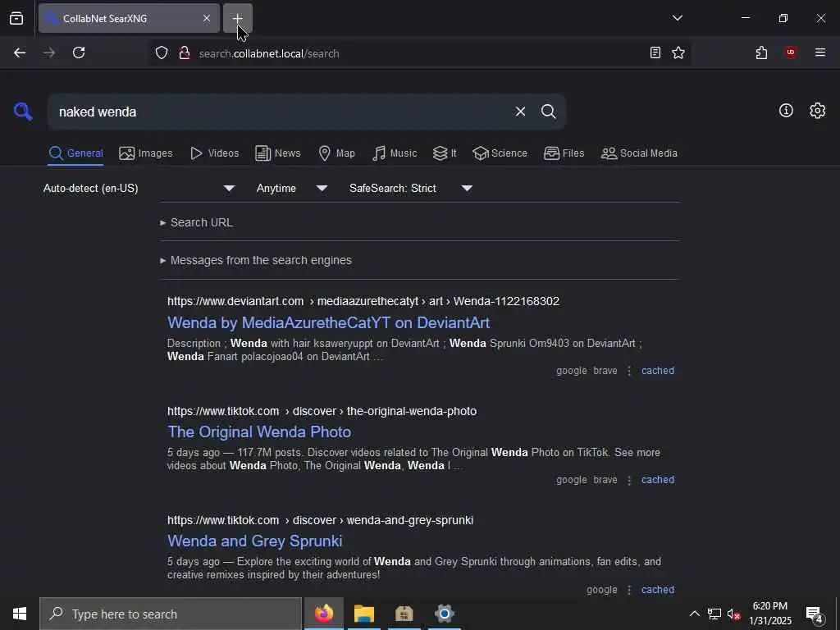Switch to the Map category
The width and height of the screenshot is (840, 630).
point(336,153)
